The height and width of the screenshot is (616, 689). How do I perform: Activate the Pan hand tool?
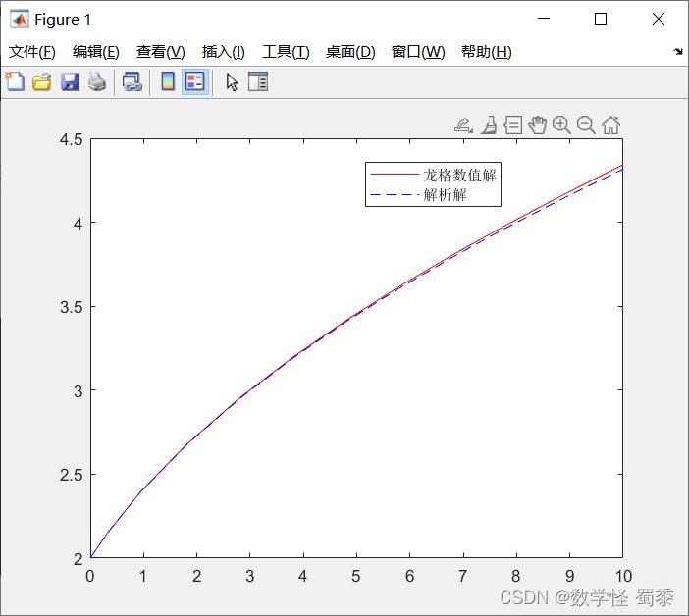coord(538,126)
